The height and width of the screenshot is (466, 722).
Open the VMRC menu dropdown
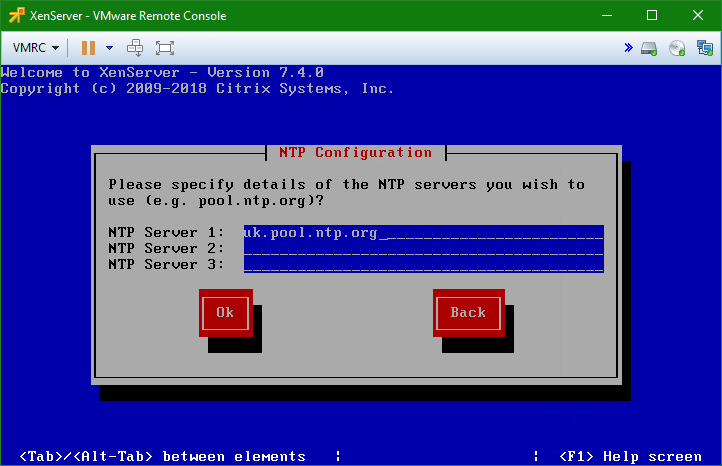(35, 47)
